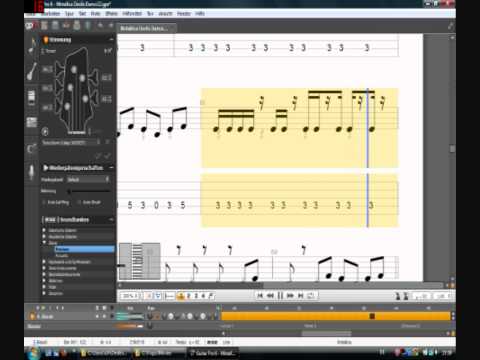Open the Spur menu
This screenshot has width=480, height=360.
(x=69, y=14)
